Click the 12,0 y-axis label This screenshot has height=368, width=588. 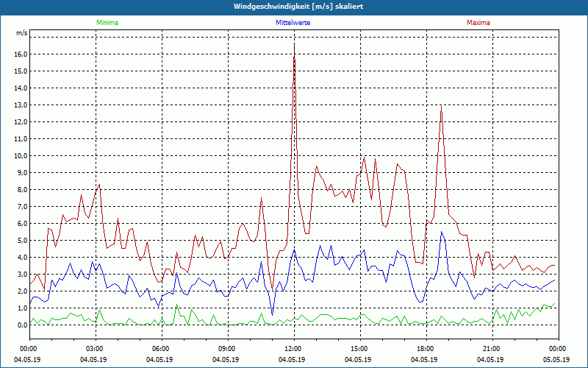tap(21, 121)
